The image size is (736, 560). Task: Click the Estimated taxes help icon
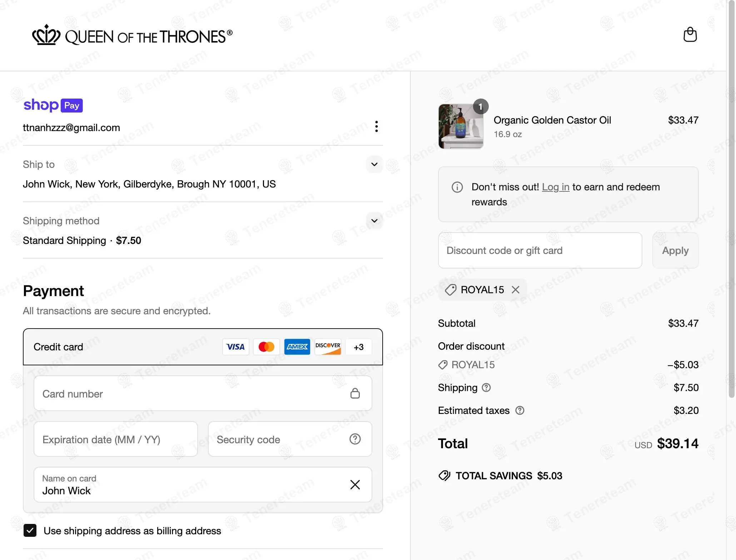[520, 410]
